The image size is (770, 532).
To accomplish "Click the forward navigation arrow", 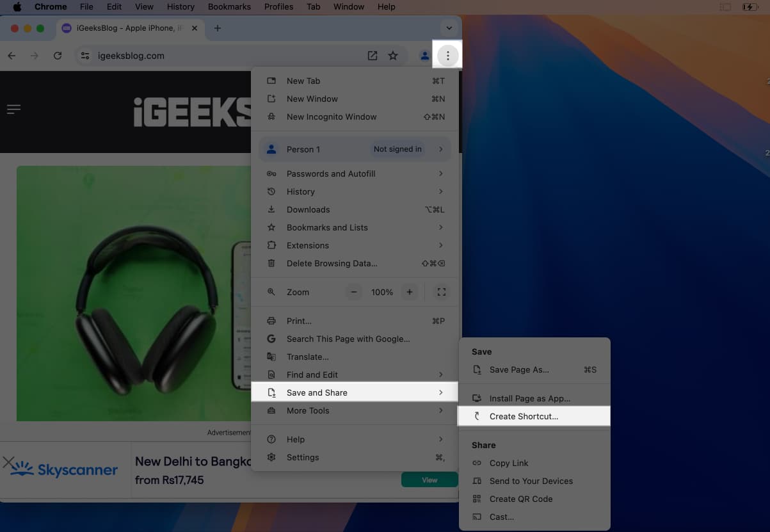I will 35,56.
